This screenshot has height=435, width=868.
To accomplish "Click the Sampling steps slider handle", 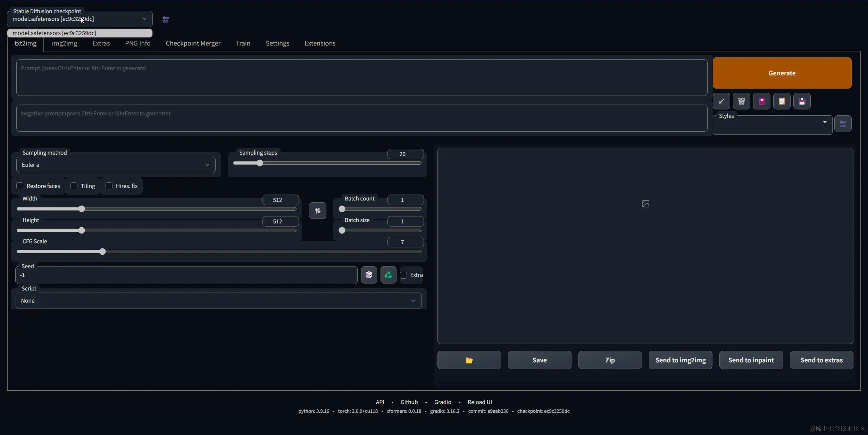I will [260, 163].
